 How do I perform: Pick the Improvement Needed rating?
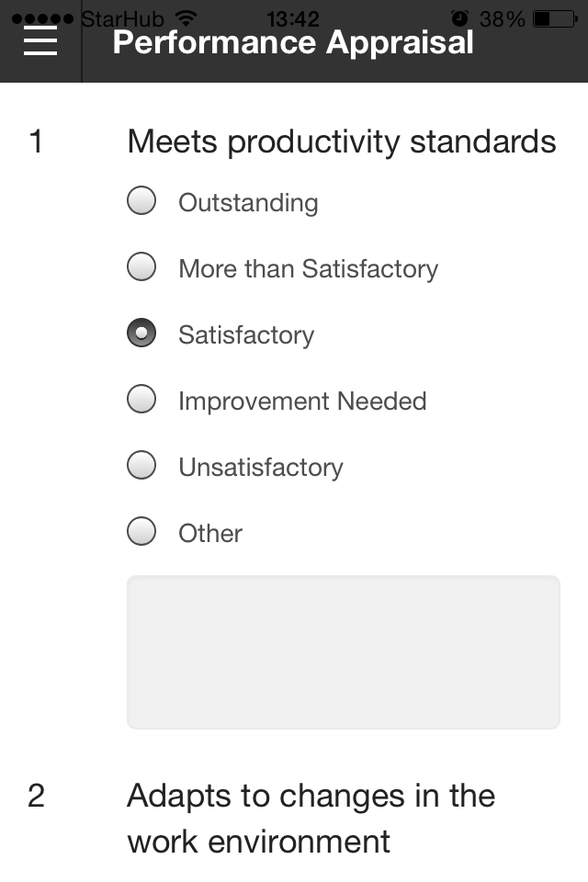(141, 399)
